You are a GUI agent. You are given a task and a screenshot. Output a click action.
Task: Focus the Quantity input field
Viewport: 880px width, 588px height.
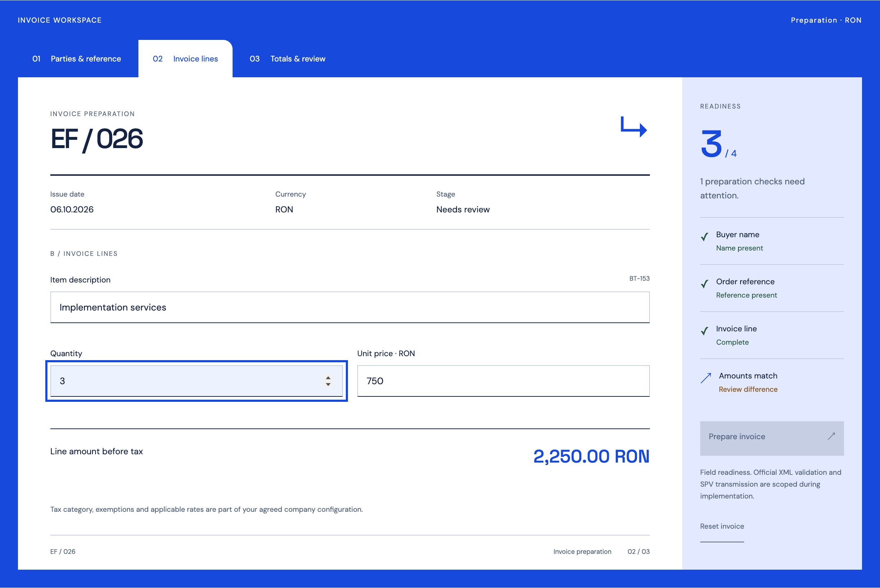coord(197,381)
